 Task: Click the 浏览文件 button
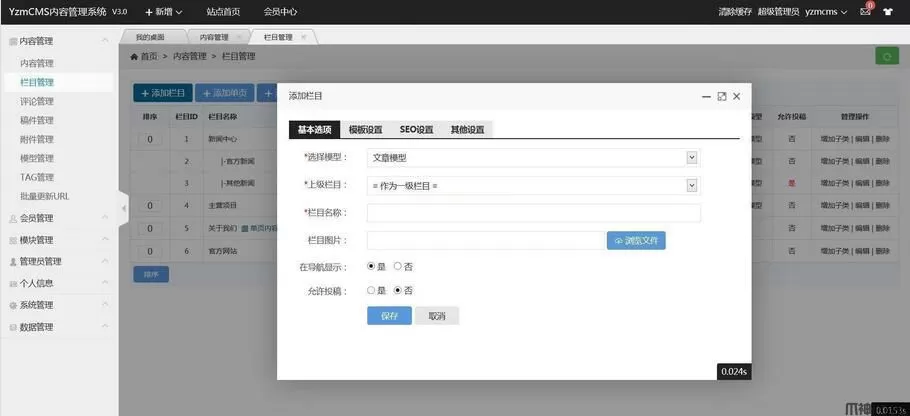636,240
